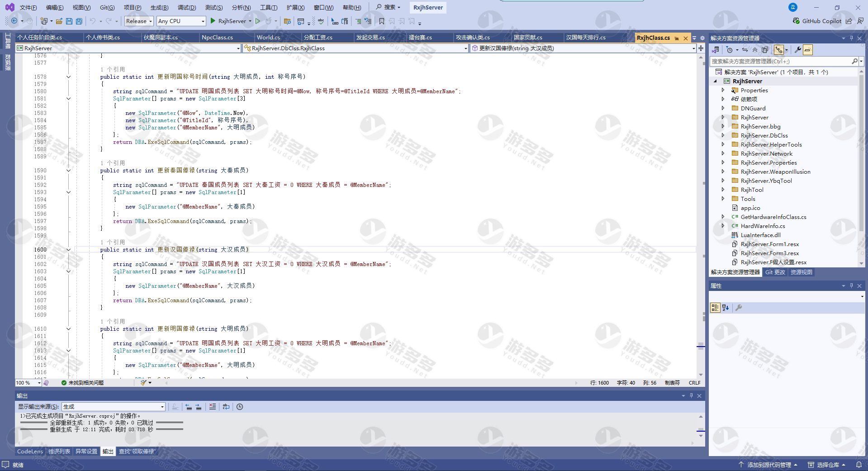Open the 生成(B) menu
The image size is (868, 471).
[x=159, y=7]
